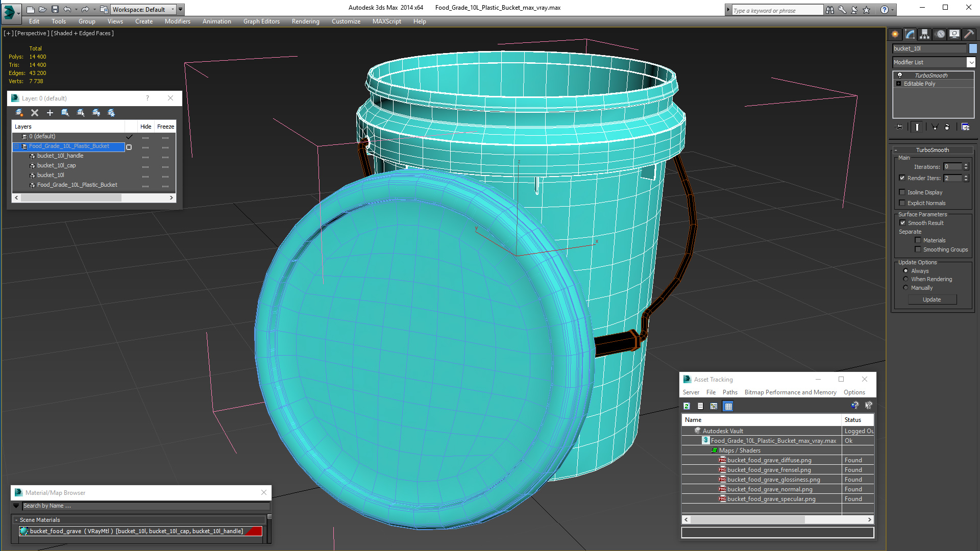Click the Pin Stack icon below modifier stack
The image size is (980, 551).
pyautogui.click(x=899, y=127)
